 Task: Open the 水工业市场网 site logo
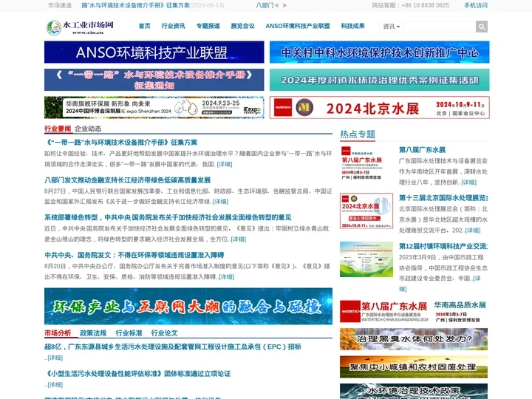click(80, 28)
